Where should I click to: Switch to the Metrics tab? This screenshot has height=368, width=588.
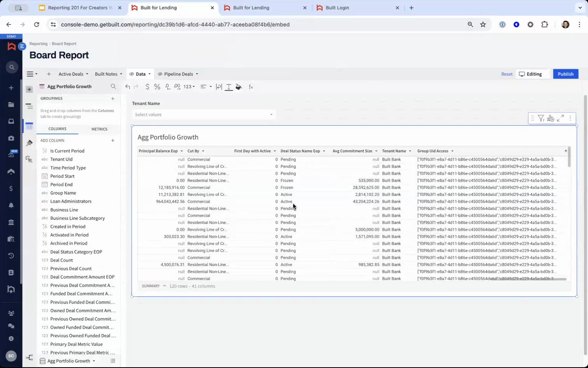tap(99, 129)
